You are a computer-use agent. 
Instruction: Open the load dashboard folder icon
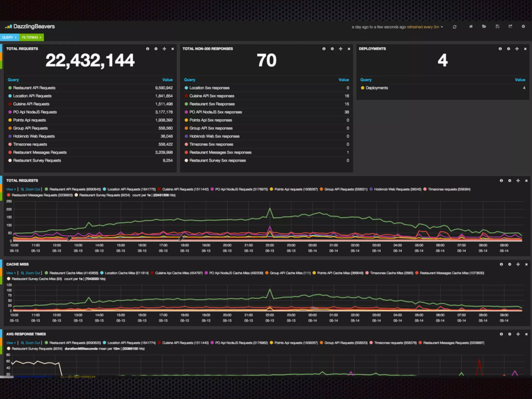(x=484, y=26)
